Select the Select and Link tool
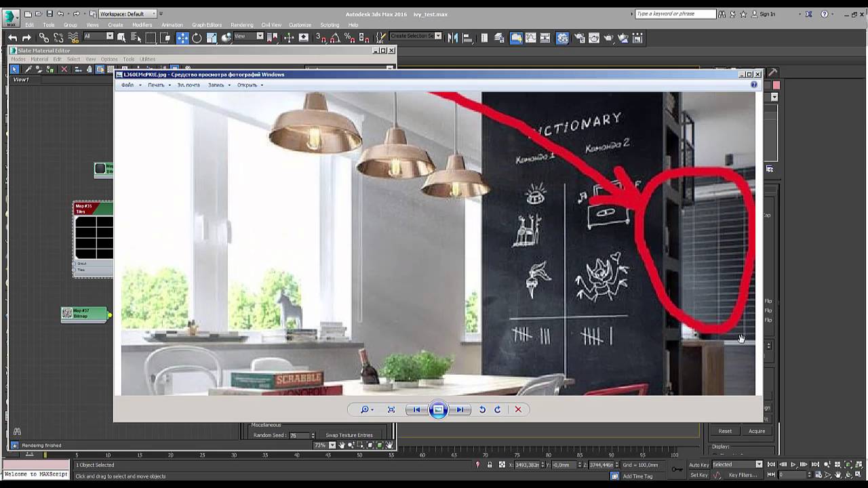The height and width of the screenshot is (488, 868). tap(43, 38)
